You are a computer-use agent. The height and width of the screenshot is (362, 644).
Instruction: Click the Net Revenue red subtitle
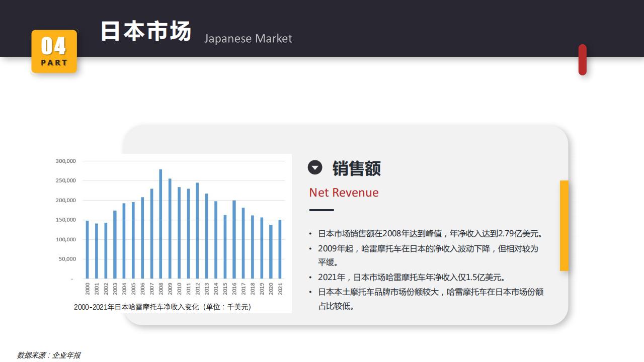(344, 193)
